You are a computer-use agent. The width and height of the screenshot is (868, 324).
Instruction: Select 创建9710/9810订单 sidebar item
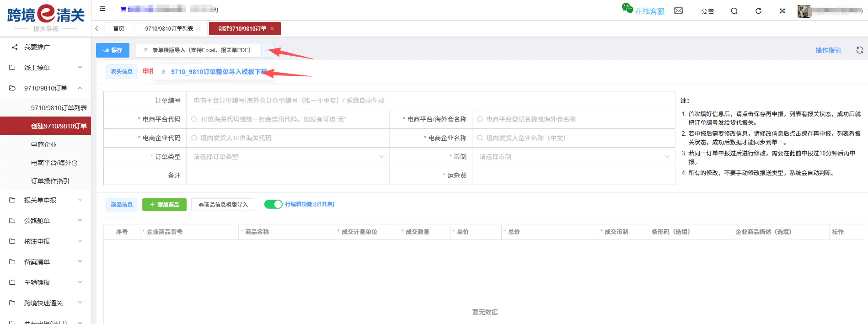[46, 126]
